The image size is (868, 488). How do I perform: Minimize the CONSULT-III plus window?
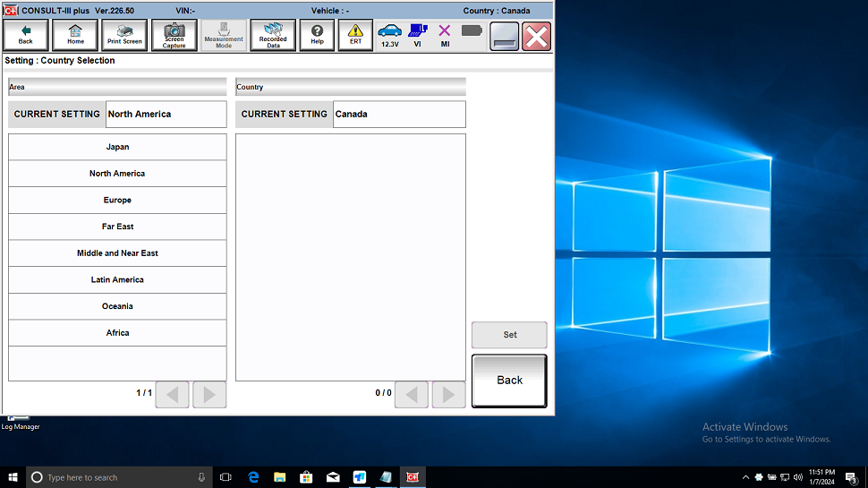[505, 37]
